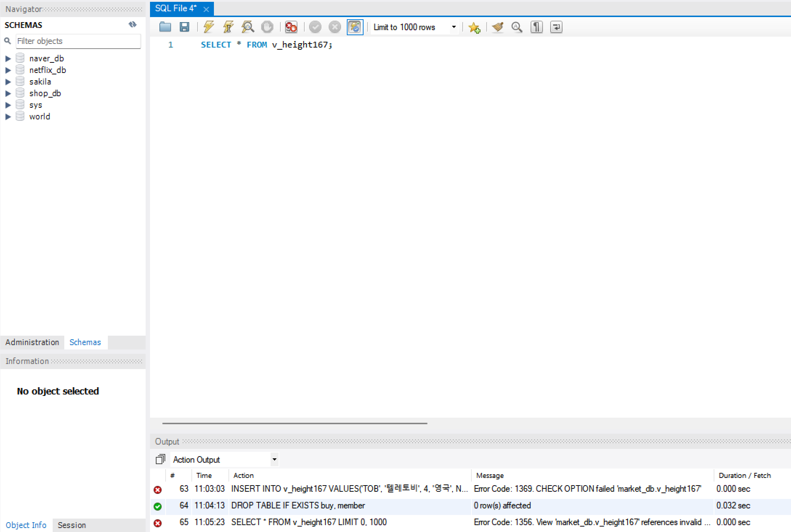Select the world schema entry
Image resolution: width=791 pixels, height=532 pixels.
(40, 116)
